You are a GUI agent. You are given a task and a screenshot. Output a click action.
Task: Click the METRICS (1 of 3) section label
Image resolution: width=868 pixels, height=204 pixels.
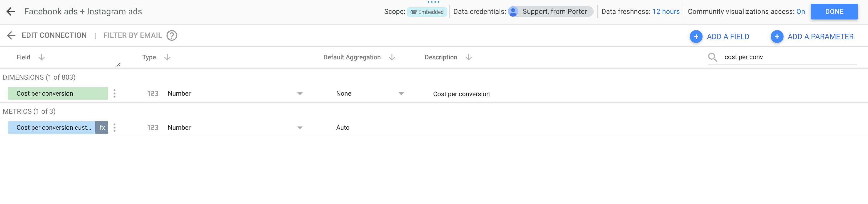point(29,111)
